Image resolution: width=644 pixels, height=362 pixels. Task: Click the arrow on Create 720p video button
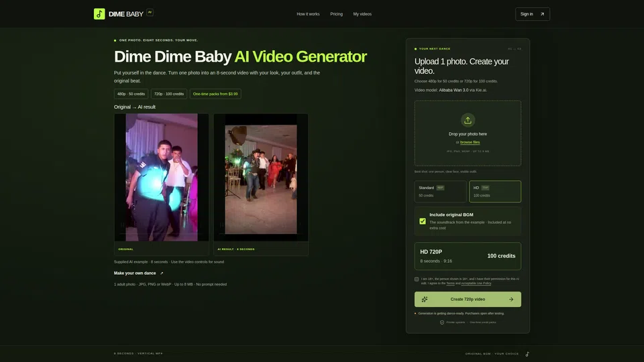click(511, 299)
